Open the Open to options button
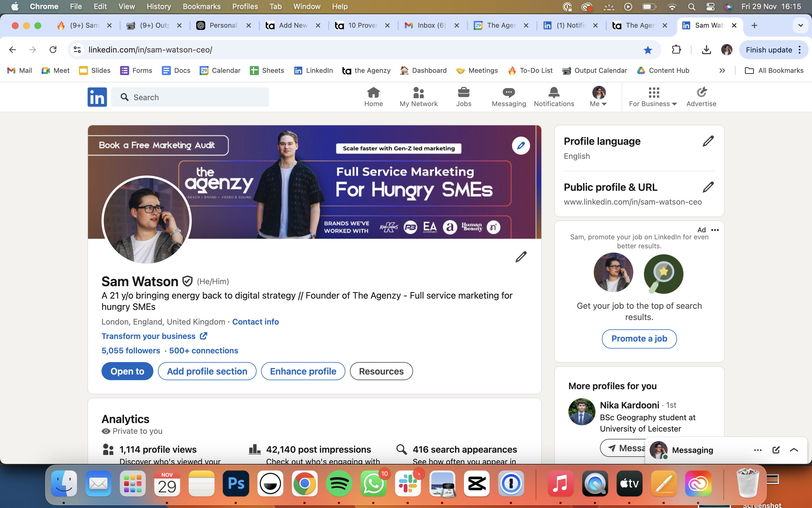 pyautogui.click(x=127, y=371)
